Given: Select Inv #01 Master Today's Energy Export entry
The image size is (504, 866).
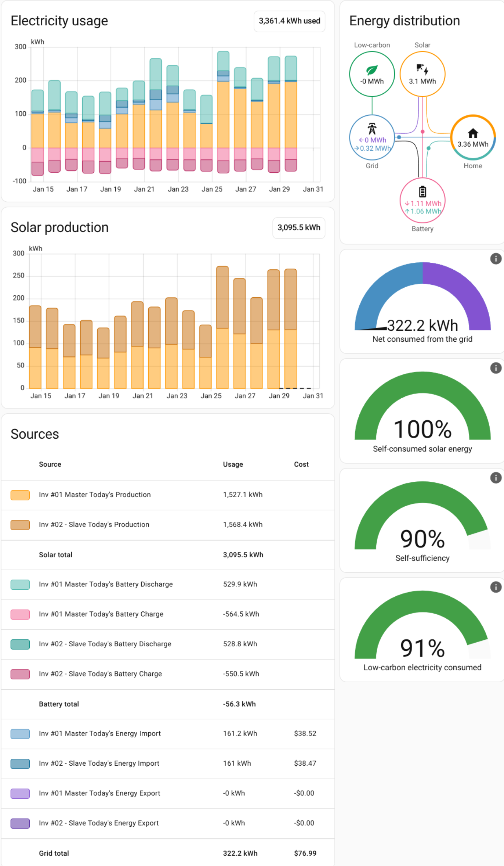Looking at the screenshot, I should [99, 793].
